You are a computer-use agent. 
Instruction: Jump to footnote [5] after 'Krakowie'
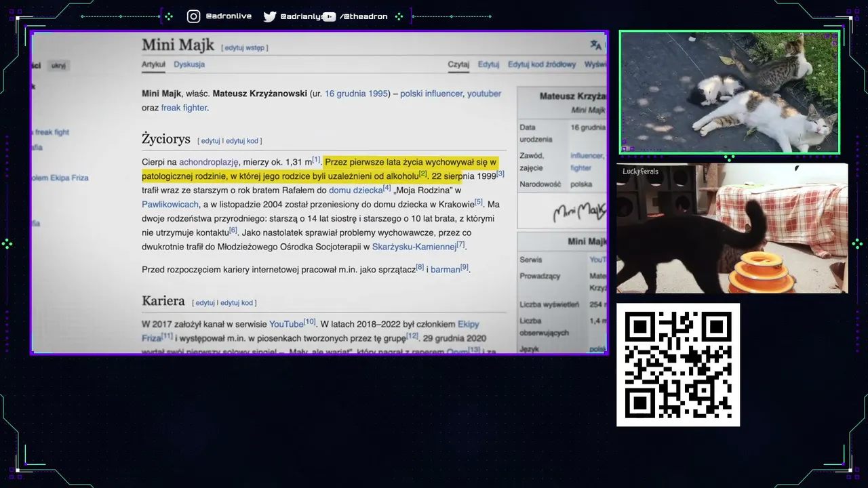coord(479,202)
